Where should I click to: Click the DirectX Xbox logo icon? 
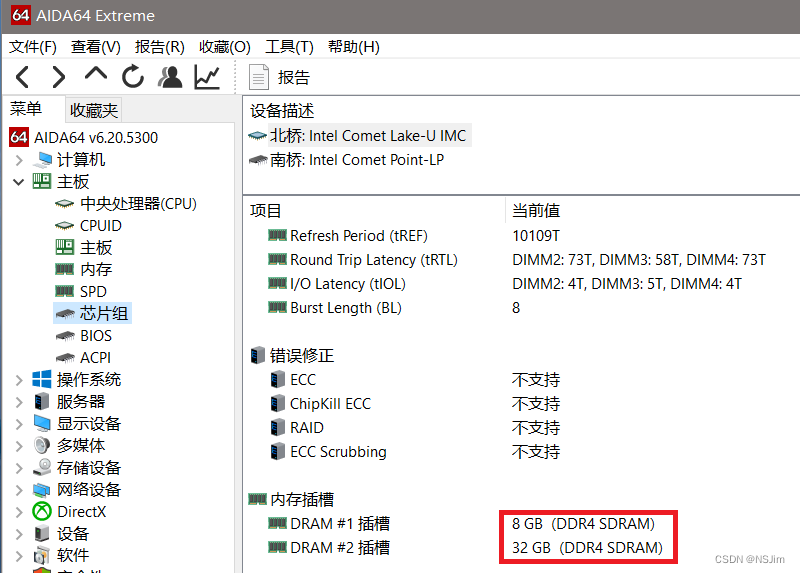click(42, 511)
